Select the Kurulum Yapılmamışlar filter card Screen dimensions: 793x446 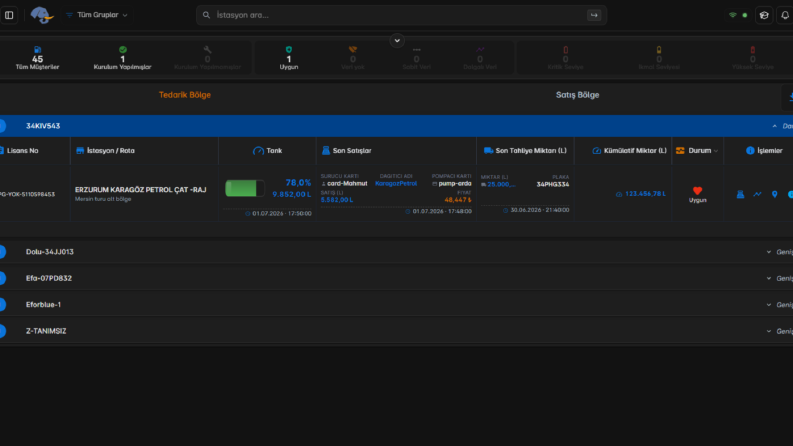(x=207, y=58)
